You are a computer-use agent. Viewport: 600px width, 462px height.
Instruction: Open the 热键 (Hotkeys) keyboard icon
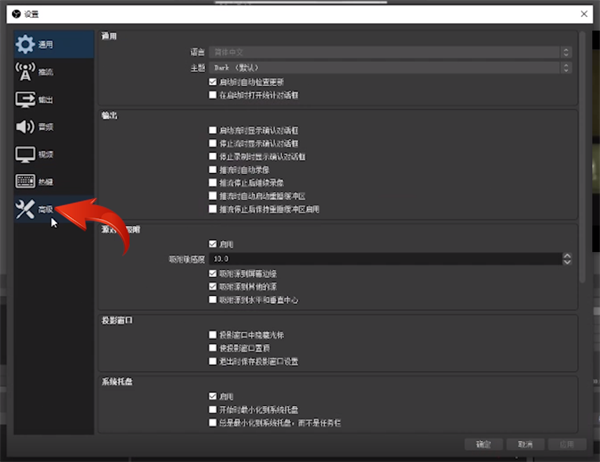pos(25,182)
